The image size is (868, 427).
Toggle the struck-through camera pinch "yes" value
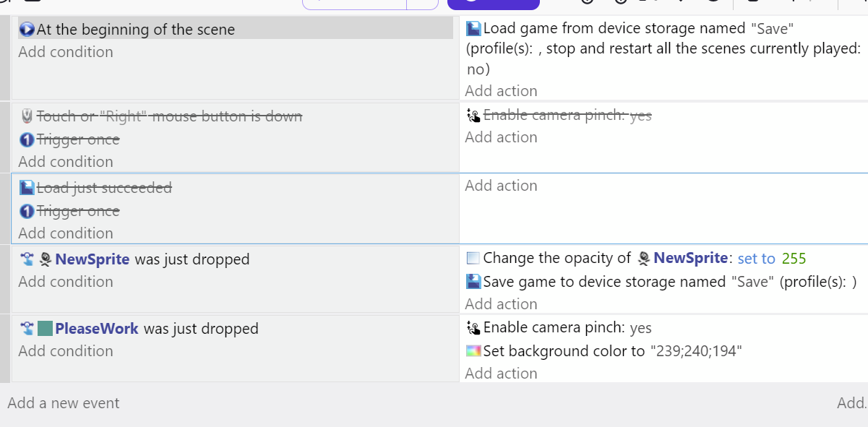tap(640, 116)
